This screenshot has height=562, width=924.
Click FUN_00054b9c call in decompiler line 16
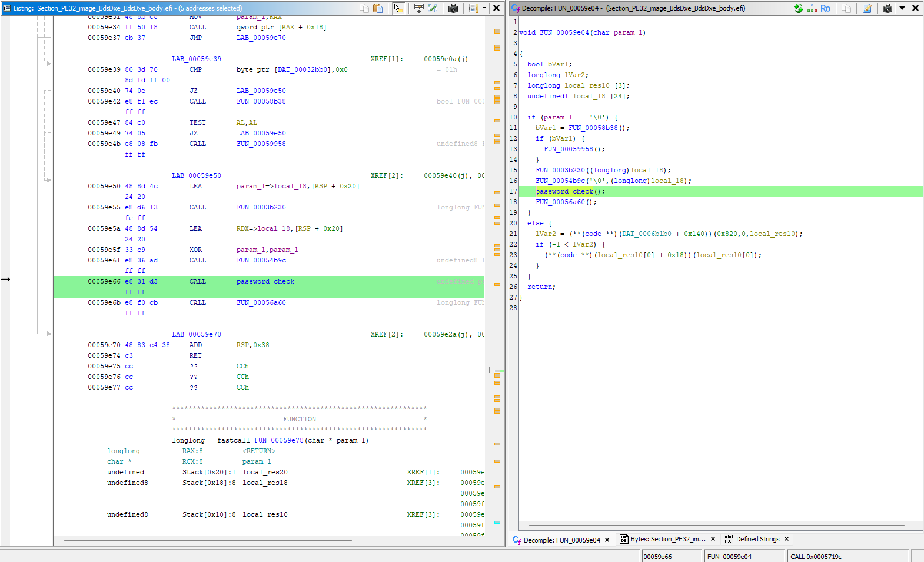coord(560,181)
